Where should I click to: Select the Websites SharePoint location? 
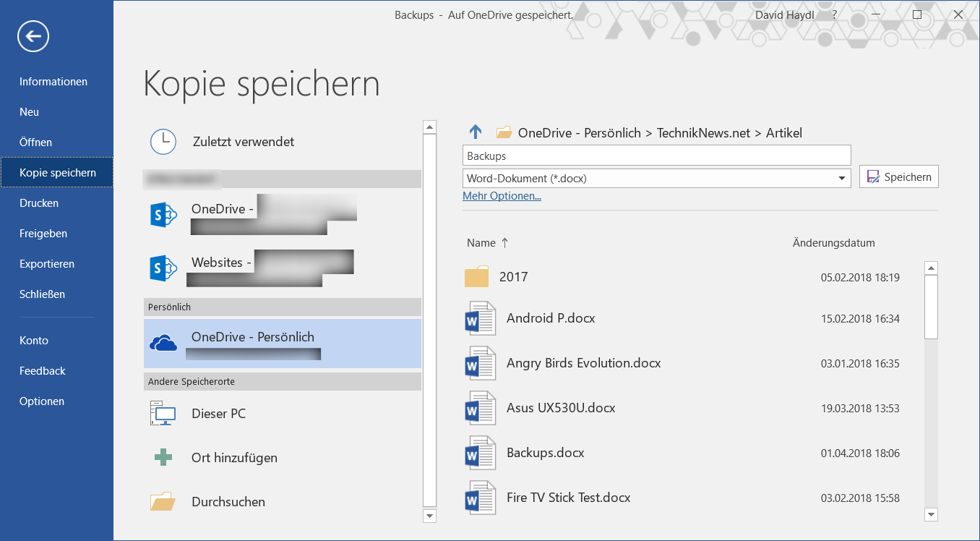pos(282,268)
